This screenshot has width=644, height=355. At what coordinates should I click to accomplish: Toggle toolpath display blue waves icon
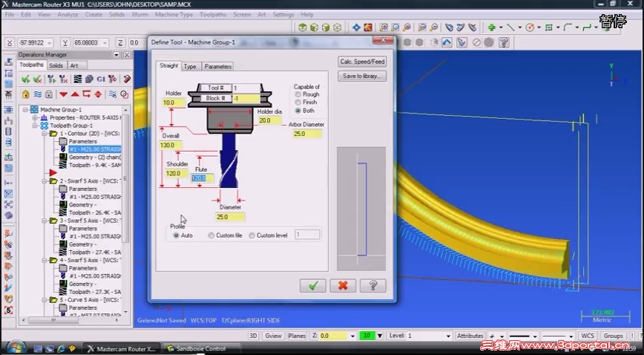(38, 94)
